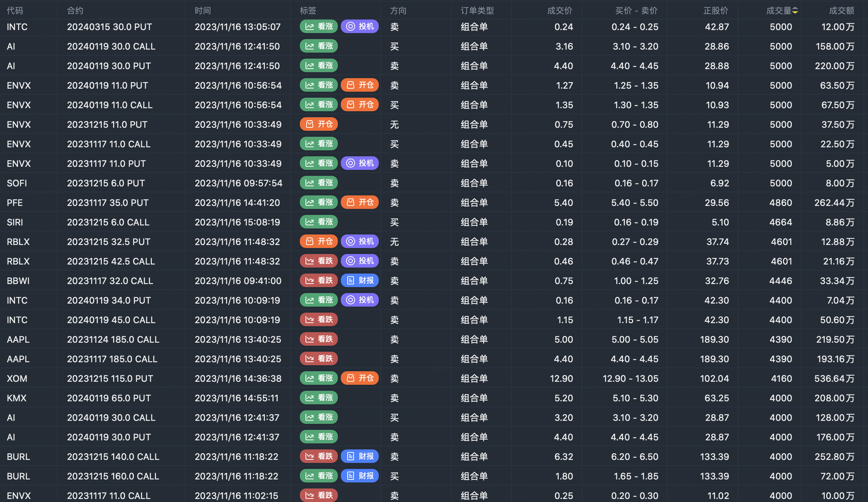The width and height of the screenshot is (868, 502).
Task: Click the 看涨 tag on BURL 160.0 CALL row
Action: click(x=319, y=476)
